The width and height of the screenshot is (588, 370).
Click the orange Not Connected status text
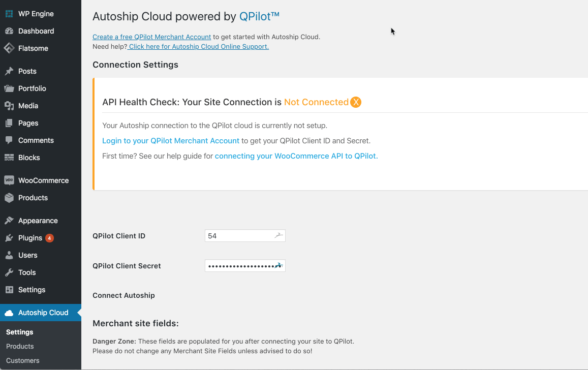coord(317,102)
